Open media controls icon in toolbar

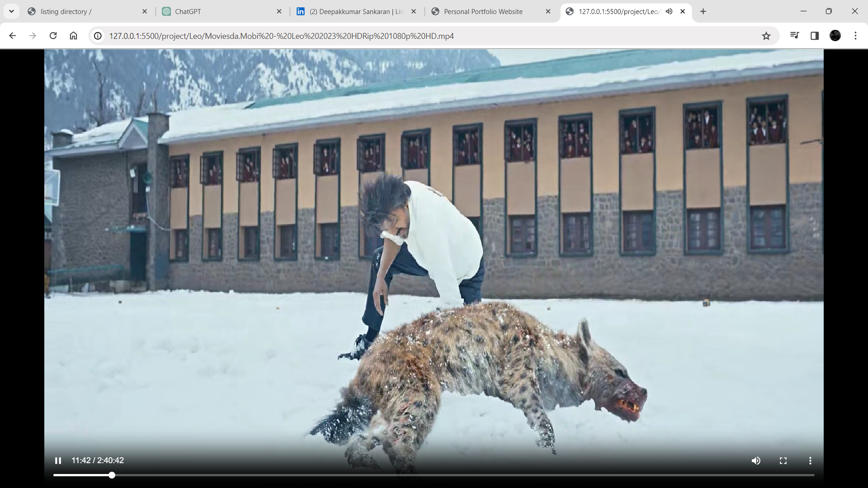pyautogui.click(x=794, y=36)
